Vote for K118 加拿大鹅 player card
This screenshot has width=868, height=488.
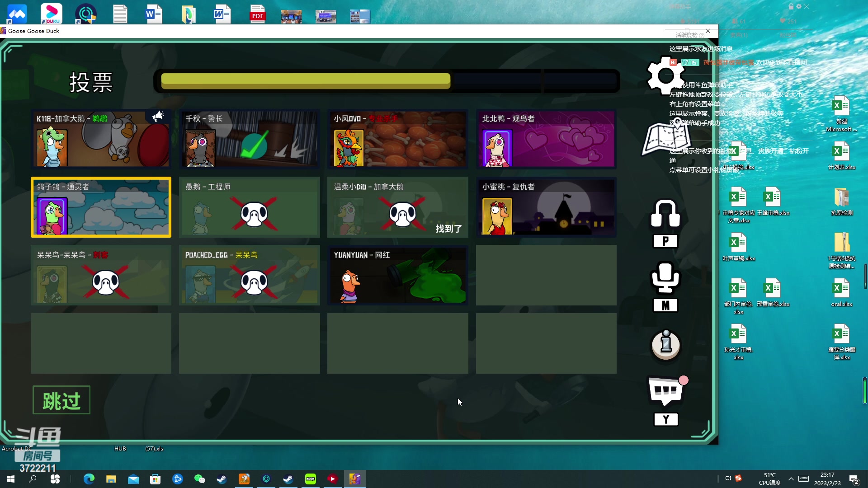click(101, 139)
